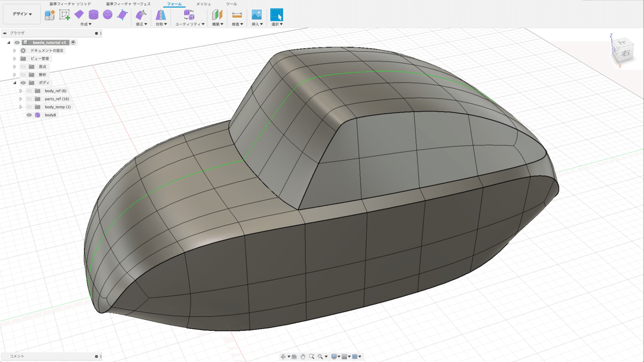This screenshot has width=644, height=362.
Task: Click the Display Settings monitor icon
Action: point(334,356)
